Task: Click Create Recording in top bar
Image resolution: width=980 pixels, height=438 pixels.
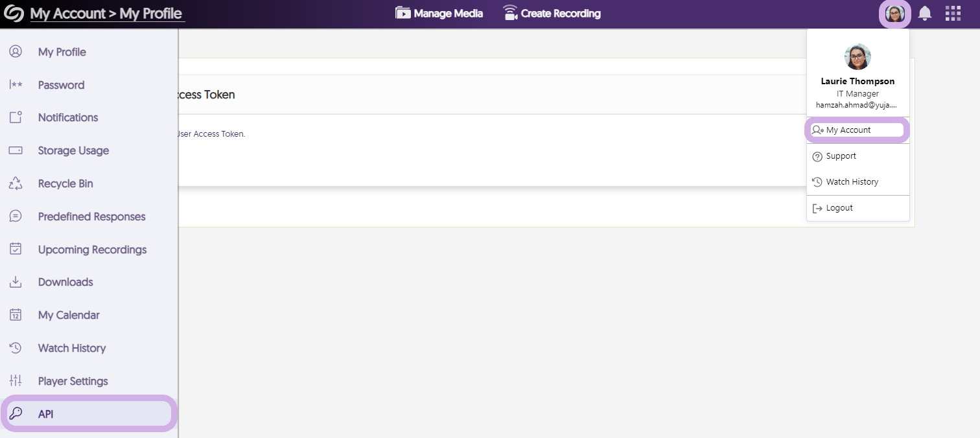Action: 552,14
